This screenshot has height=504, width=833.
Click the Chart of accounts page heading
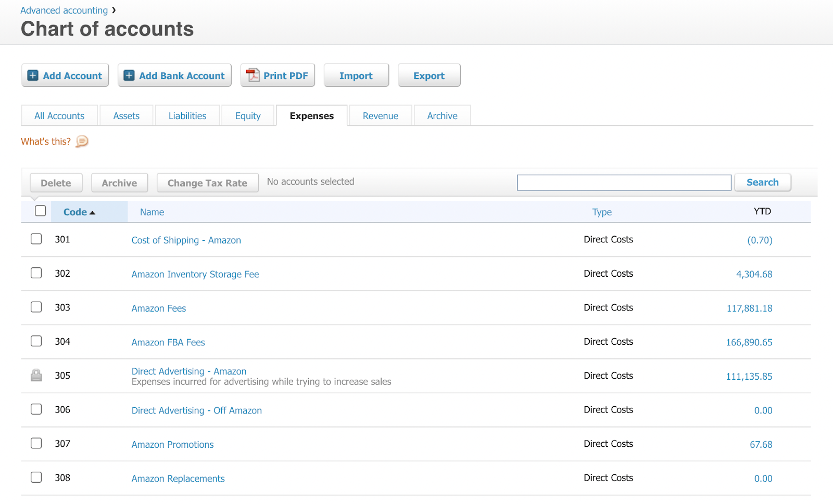(107, 29)
